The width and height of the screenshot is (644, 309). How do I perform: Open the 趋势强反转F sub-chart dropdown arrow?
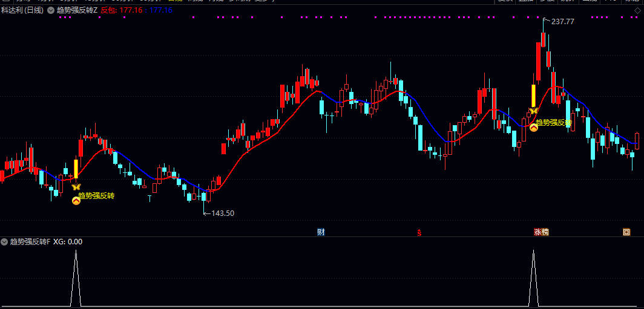coord(4,242)
